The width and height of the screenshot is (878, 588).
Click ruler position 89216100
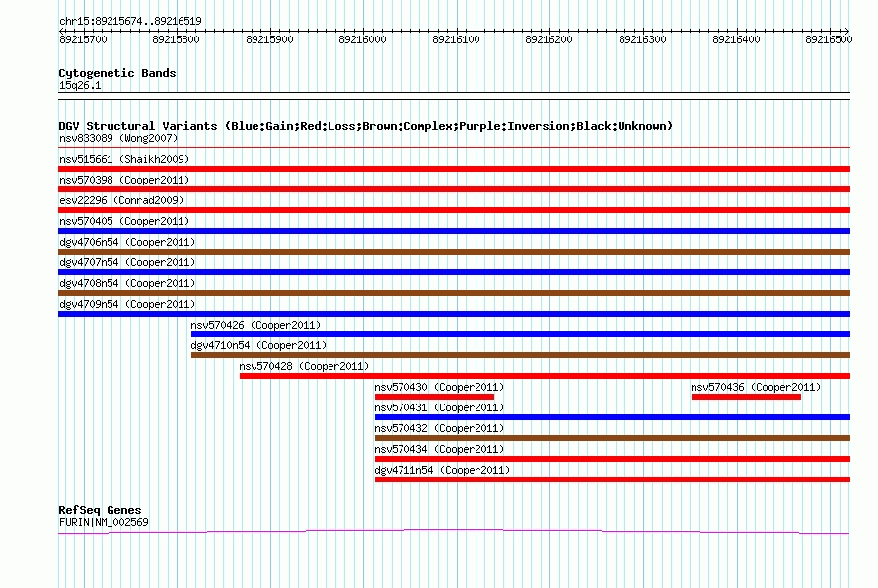tap(456, 39)
